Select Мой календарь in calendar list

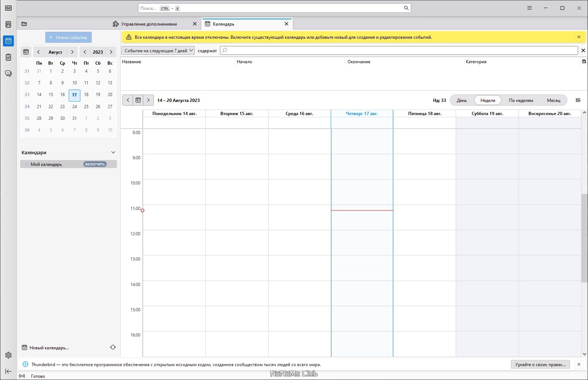(x=68, y=164)
